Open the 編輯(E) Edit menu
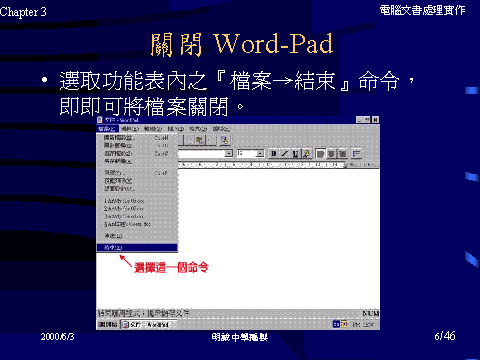 click(x=130, y=129)
